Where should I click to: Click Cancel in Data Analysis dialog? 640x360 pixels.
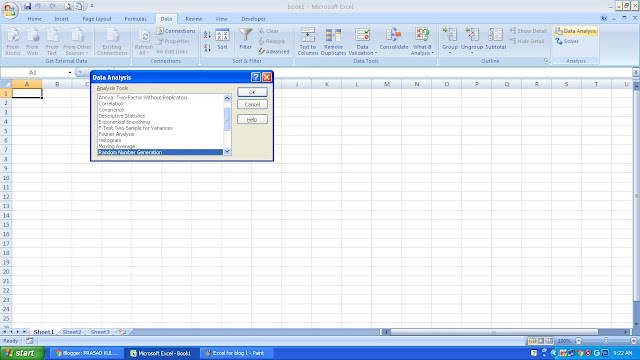tap(252, 104)
